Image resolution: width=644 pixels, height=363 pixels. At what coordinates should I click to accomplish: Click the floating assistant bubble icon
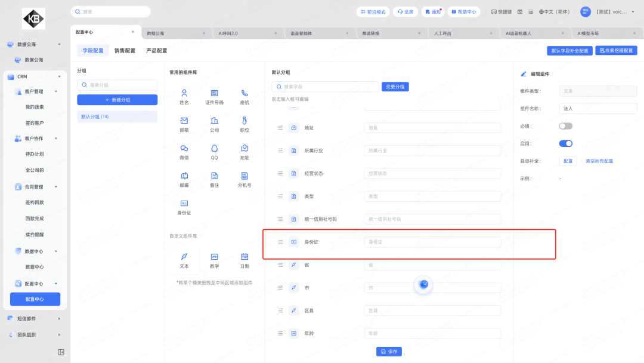tap(423, 284)
